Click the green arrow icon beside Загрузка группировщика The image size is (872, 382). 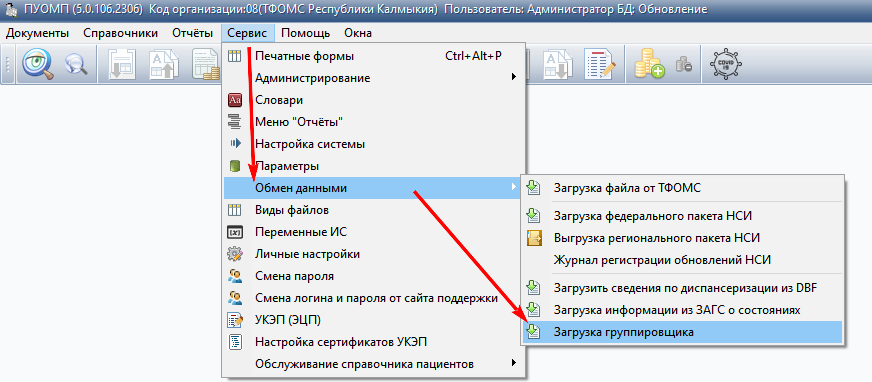[534, 332]
